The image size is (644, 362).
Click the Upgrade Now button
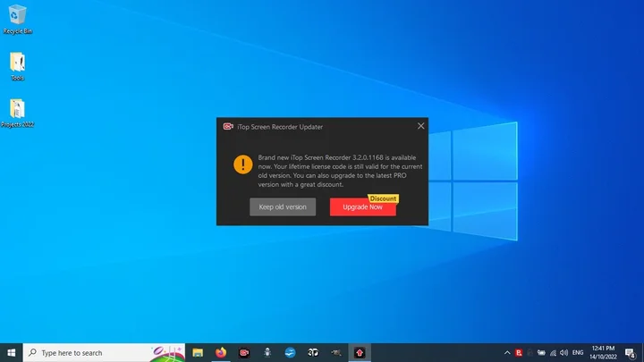click(x=362, y=206)
